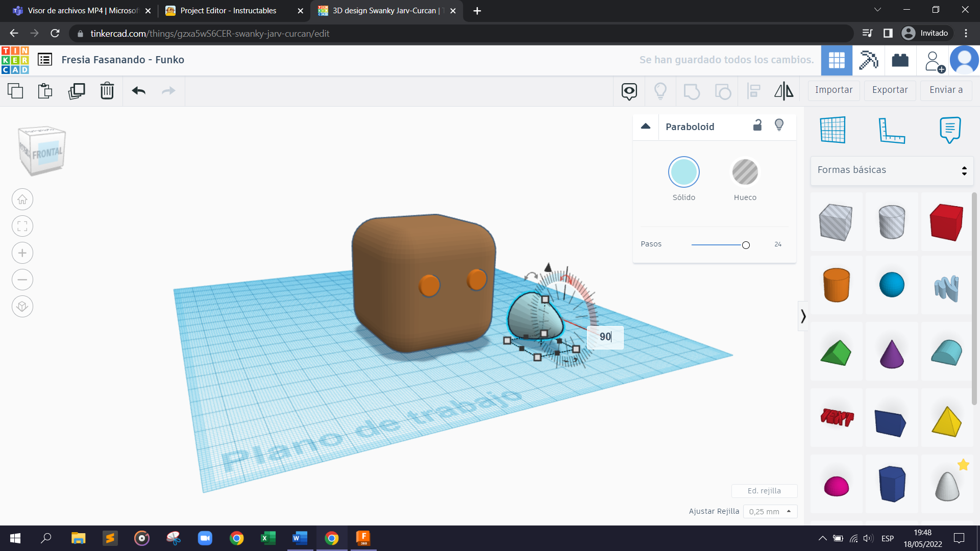Pick the yellow pyramid shape
The image size is (980, 551).
click(x=946, y=421)
